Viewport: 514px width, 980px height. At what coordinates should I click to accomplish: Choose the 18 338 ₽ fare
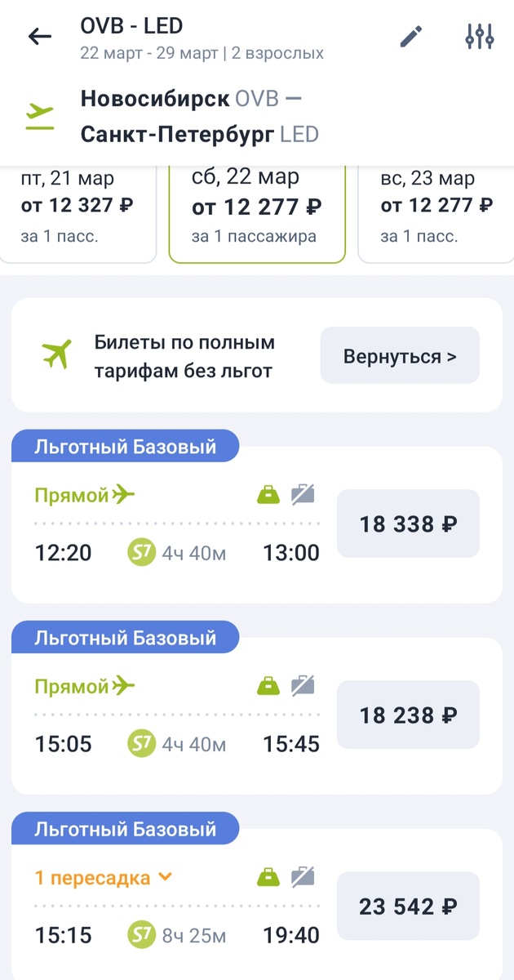pos(408,523)
